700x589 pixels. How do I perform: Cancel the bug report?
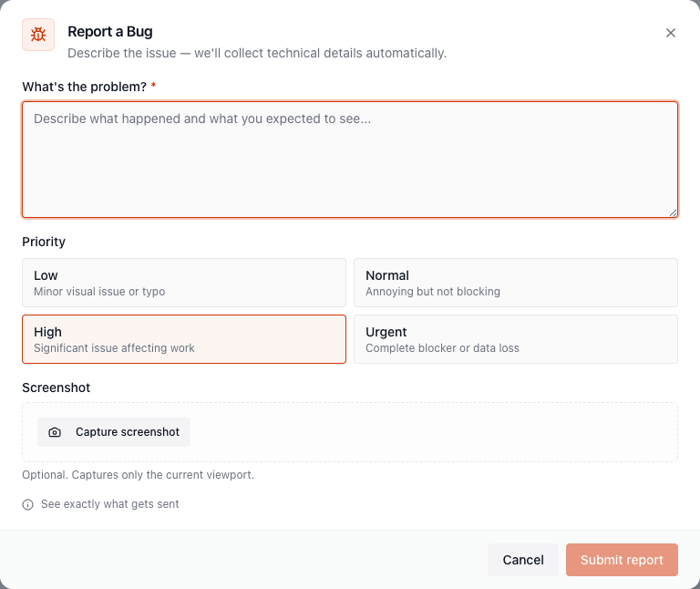point(523,560)
